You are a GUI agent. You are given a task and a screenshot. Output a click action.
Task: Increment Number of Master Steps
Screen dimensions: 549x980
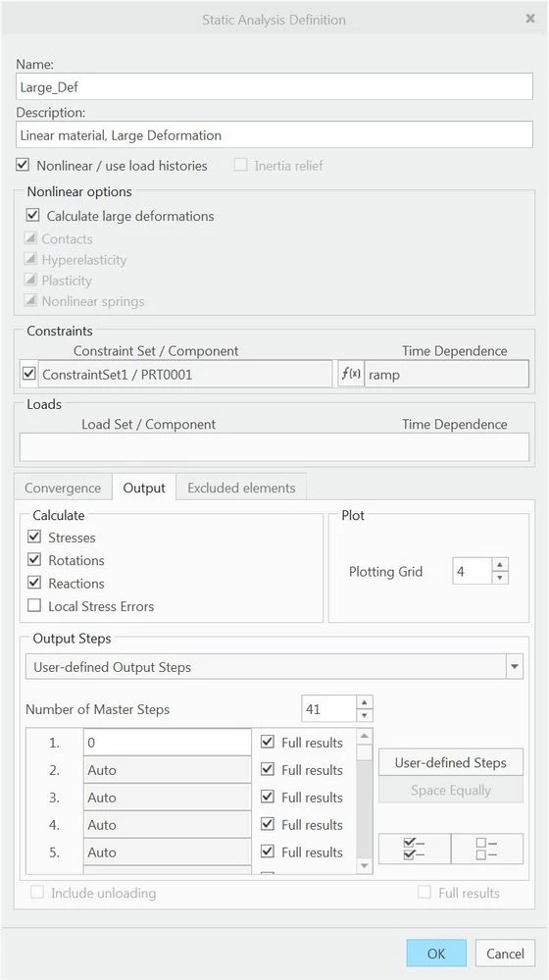point(365,702)
